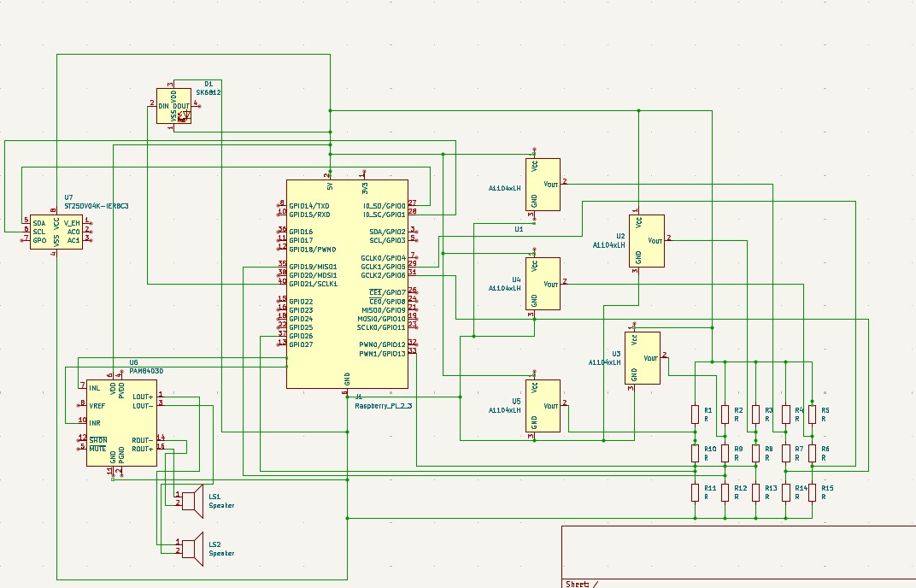Select resistor R5 symbol
916x588 pixels.
coord(812,415)
